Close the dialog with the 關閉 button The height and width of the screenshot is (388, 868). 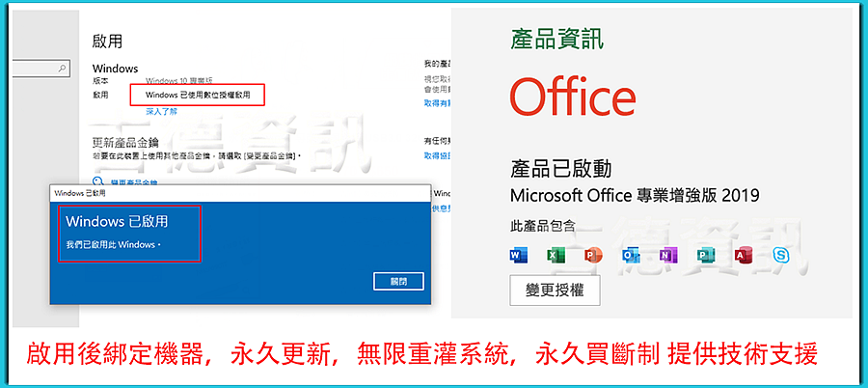[x=398, y=281]
